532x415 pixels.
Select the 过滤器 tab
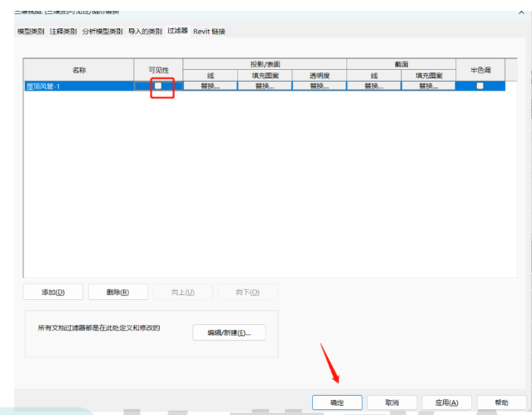pos(177,31)
